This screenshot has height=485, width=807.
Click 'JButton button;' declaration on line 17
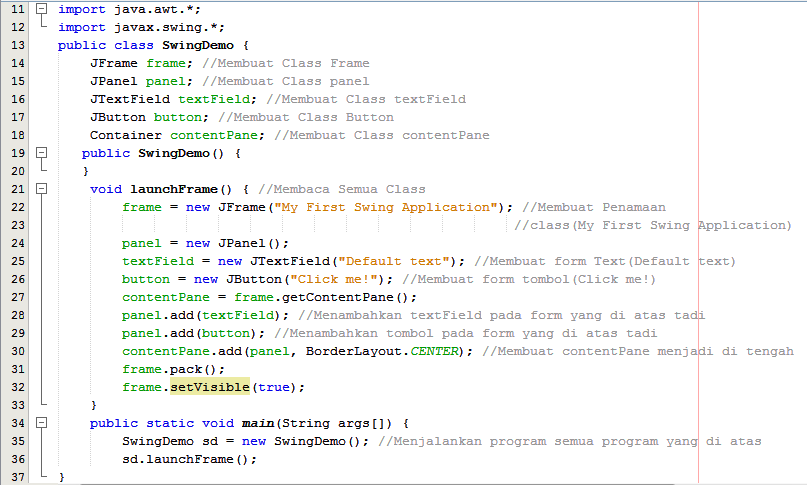tap(149, 117)
